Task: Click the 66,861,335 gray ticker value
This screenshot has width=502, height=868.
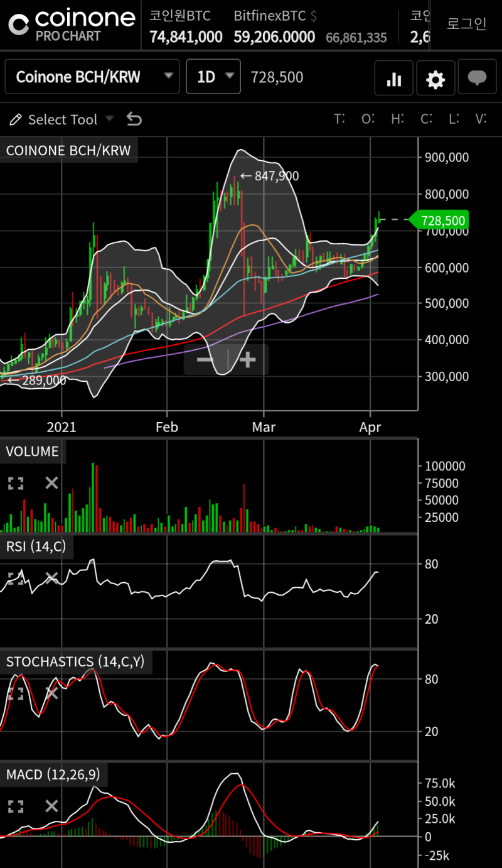Action: click(x=356, y=38)
